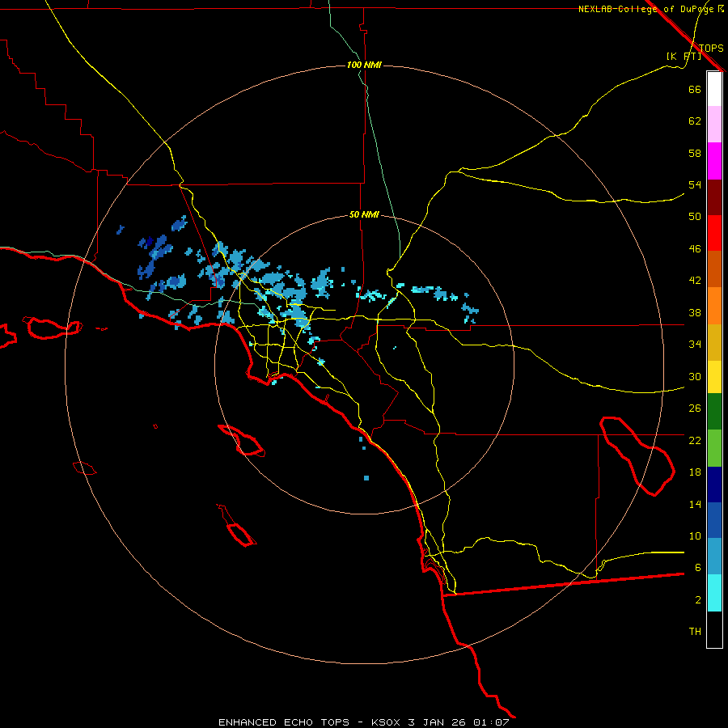
Task: Click legend value "22"
Action: pyautogui.click(x=695, y=440)
